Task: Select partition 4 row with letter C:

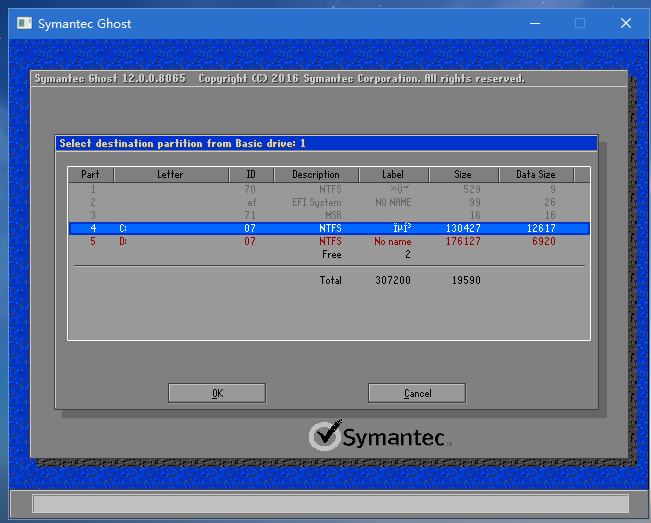Action: 329,228
